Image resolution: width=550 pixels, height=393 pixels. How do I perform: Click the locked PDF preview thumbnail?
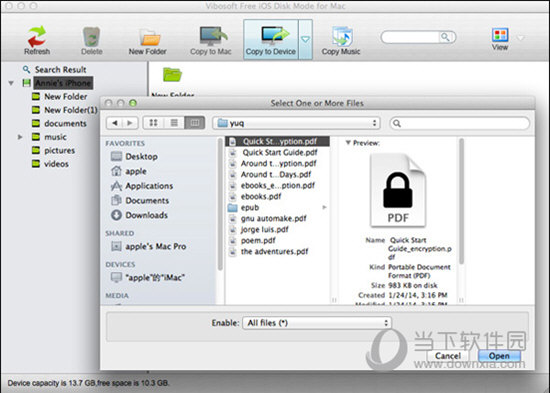pyautogui.click(x=398, y=191)
